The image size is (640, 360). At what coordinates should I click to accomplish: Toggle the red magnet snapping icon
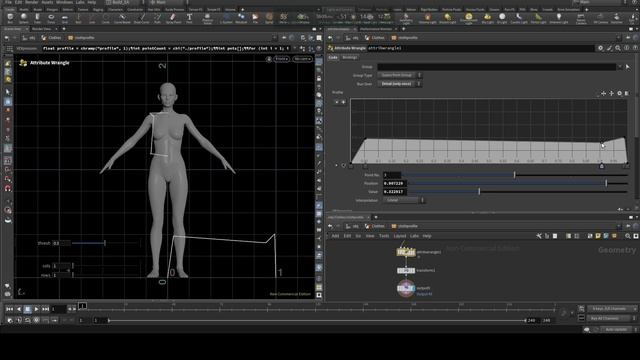click(x=8, y=188)
